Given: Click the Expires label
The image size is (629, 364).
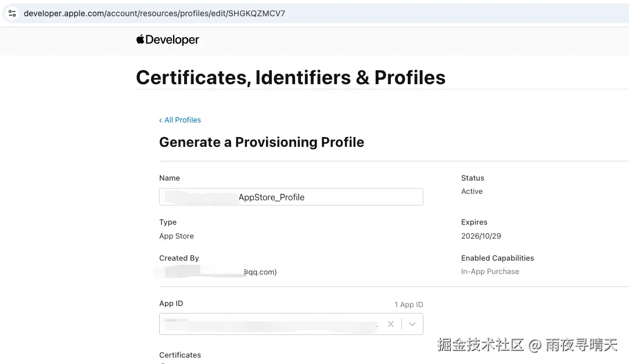Looking at the screenshot, I should (474, 222).
